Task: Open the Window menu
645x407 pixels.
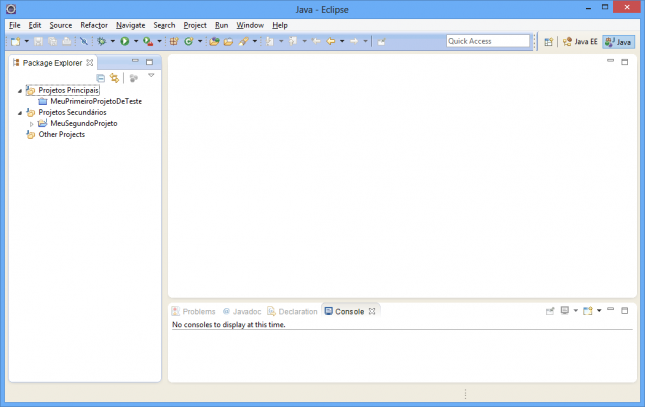Action: pyautogui.click(x=250, y=25)
